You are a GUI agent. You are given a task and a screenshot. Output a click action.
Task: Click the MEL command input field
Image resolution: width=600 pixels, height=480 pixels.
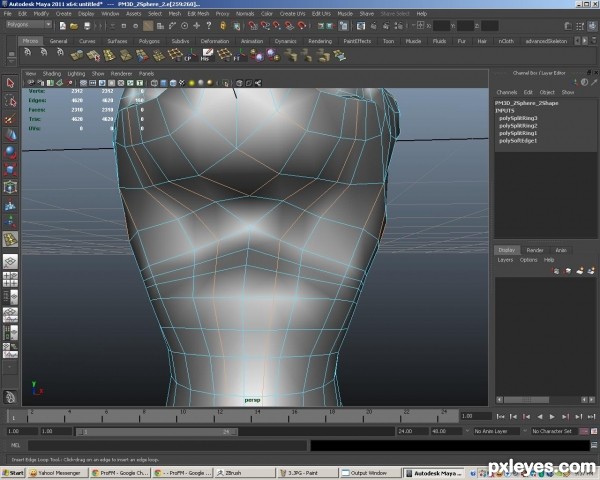168,445
